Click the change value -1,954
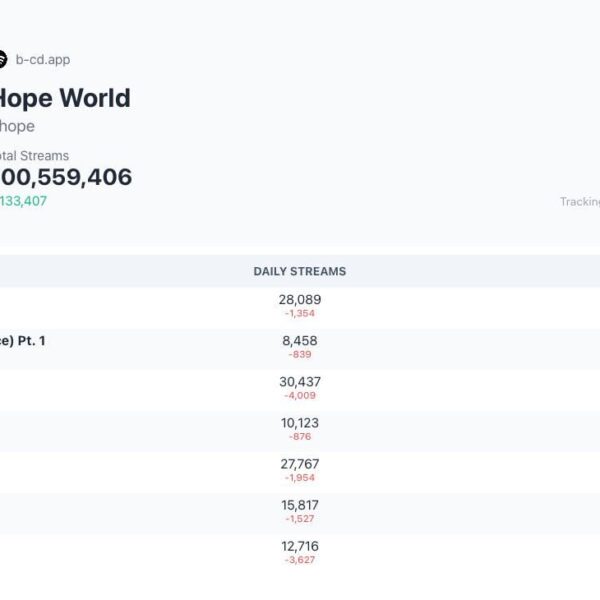Screen dimensions: 600x600 pos(300,478)
